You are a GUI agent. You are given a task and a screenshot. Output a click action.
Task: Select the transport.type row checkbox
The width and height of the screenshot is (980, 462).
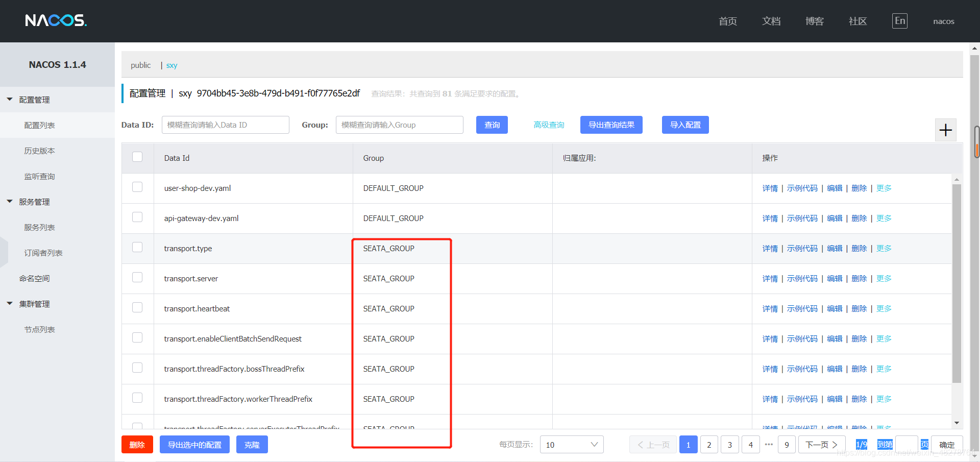click(x=137, y=247)
